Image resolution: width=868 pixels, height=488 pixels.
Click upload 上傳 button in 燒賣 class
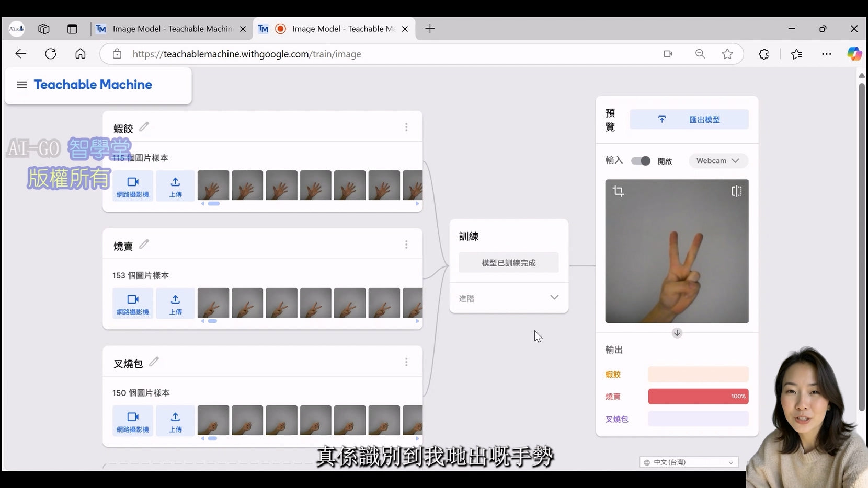click(175, 304)
